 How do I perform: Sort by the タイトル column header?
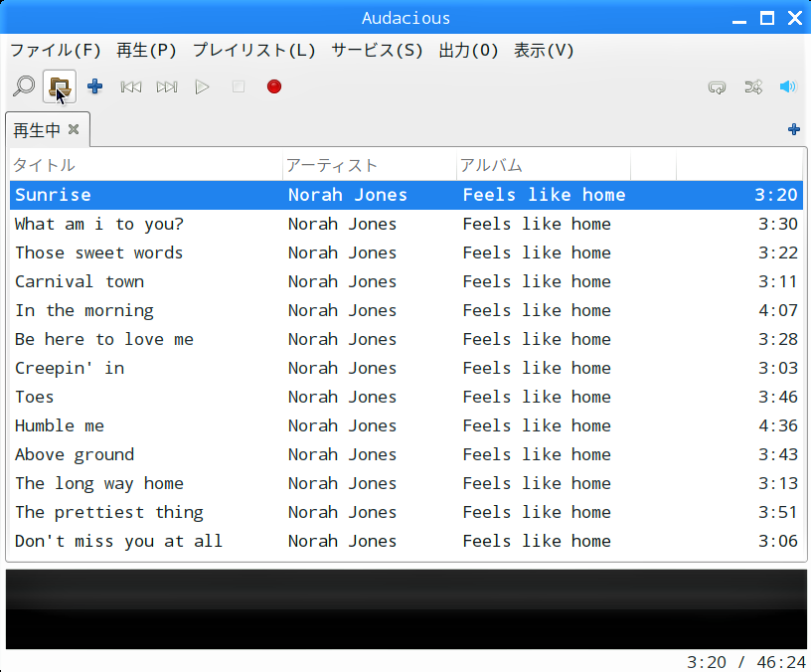pyautogui.click(x=146, y=165)
